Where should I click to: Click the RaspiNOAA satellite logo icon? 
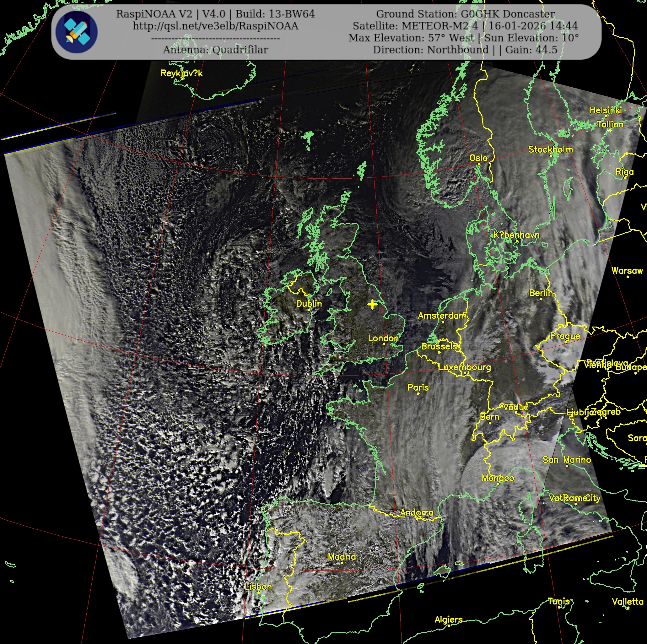coord(77,32)
